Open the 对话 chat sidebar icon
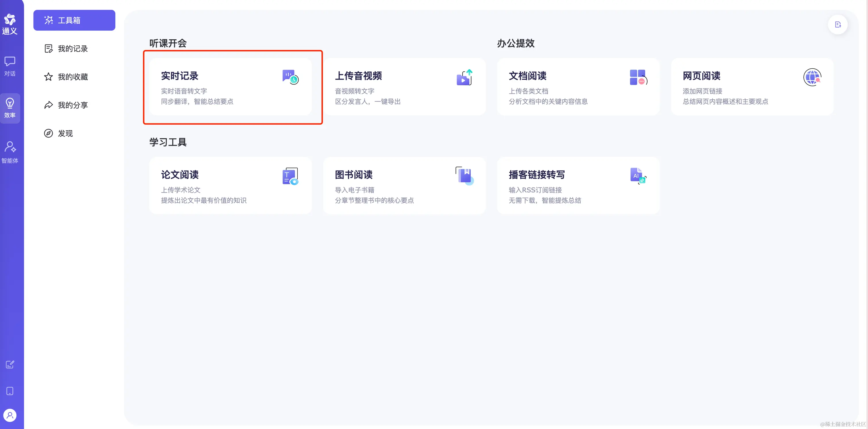 (10, 66)
